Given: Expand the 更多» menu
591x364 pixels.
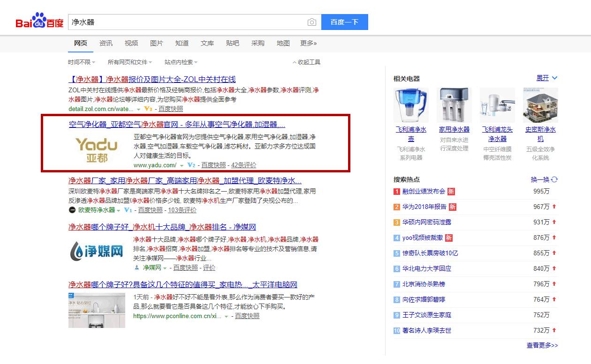Looking at the screenshot, I should coord(309,43).
